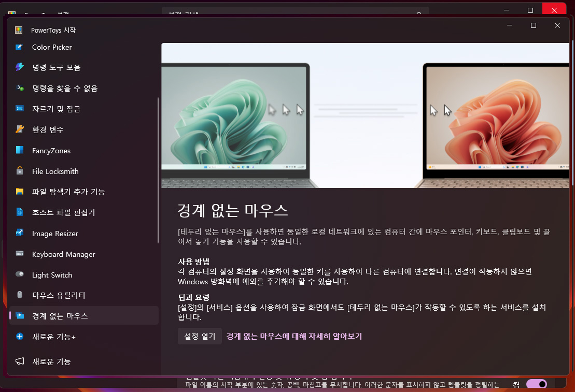Click the PowerToys logo in title bar
The image size is (575, 392).
click(x=18, y=30)
